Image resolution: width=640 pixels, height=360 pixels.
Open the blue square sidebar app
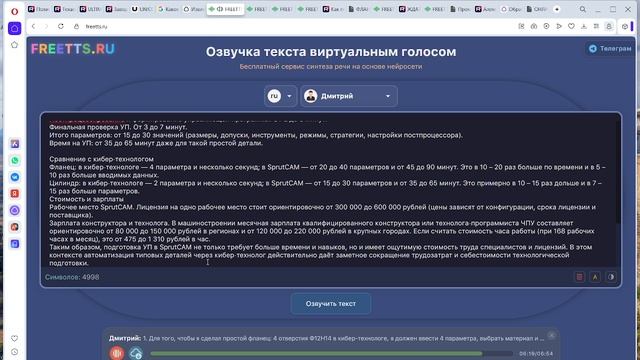15,244
